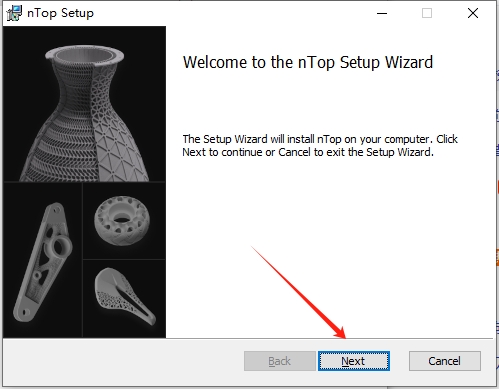Click the Setup Wizard description paragraph
The image size is (499, 389).
point(320,145)
